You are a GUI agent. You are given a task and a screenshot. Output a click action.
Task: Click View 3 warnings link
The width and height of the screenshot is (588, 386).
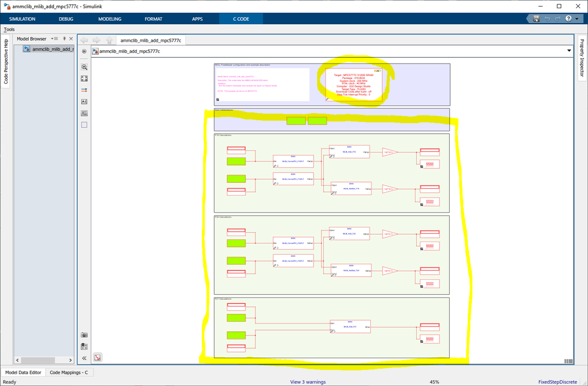308,382
